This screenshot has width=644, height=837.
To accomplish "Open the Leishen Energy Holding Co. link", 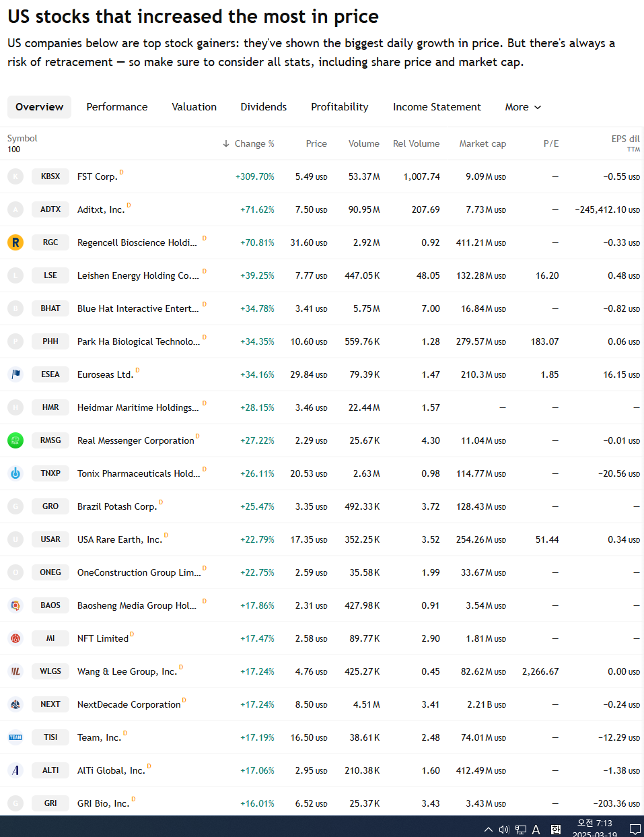I will tap(138, 275).
